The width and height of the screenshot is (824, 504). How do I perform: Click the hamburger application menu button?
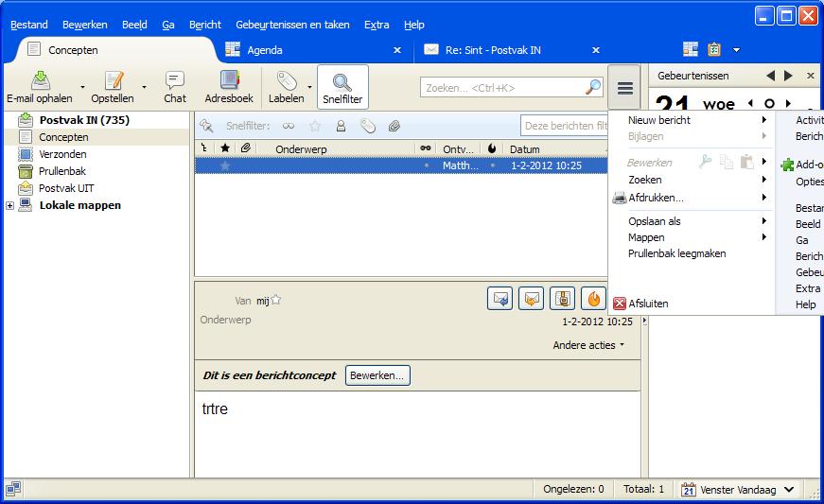(x=624, y=88)
